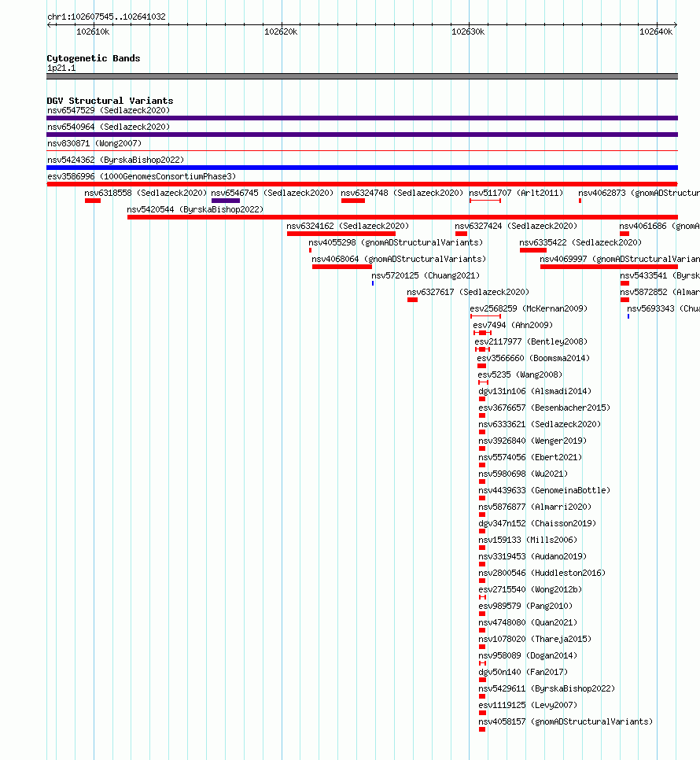Click the red bar under nsv4068064
Image resolution: width=700 pixels, height=760 pixels.
coord(342,267)
